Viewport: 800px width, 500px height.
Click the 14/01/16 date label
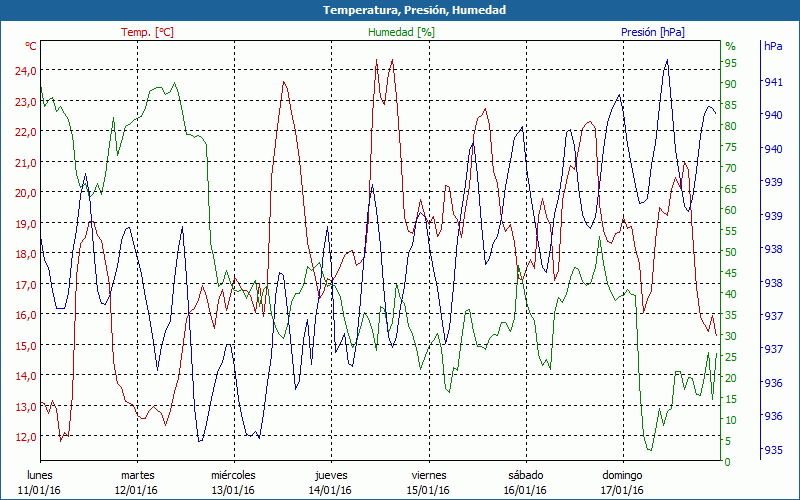pyautogui.click(x=331, y=490)
